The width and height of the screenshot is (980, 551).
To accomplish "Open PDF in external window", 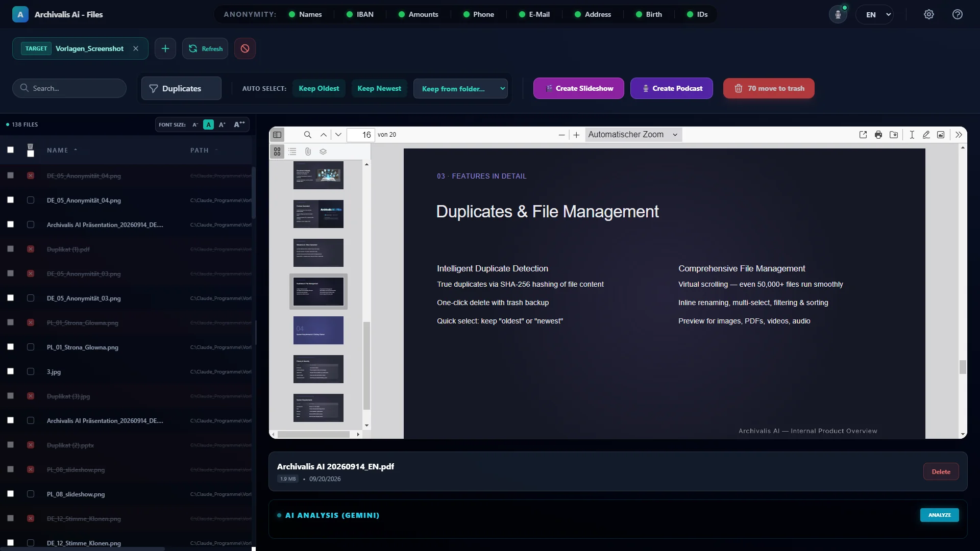I will click(863, 135).
